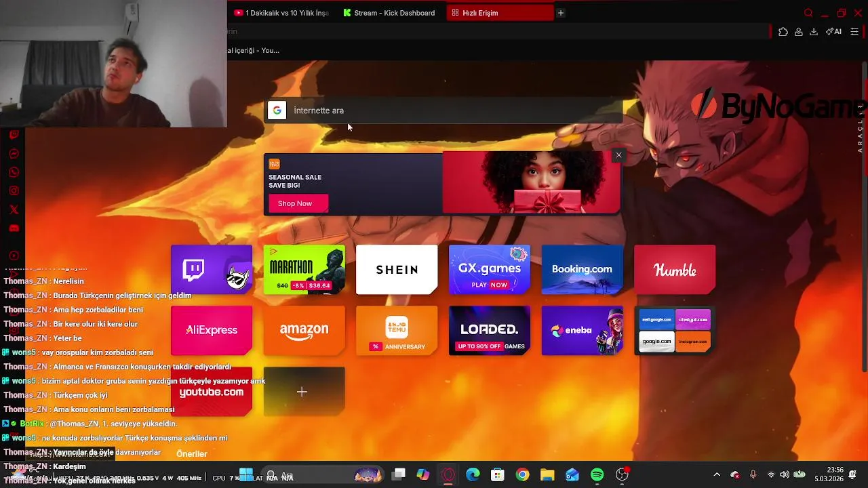Open the Twitch speed dial tile

[x=212, y=270]
